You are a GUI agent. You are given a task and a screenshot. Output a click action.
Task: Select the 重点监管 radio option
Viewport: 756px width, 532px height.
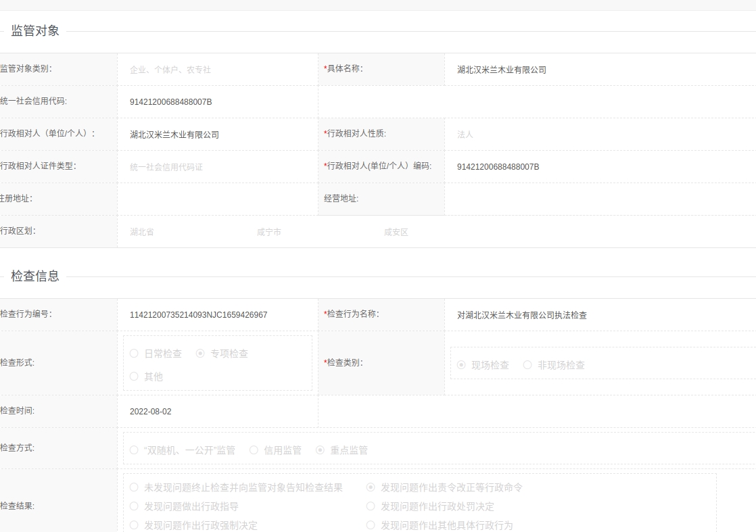click(x=320, y=450)
